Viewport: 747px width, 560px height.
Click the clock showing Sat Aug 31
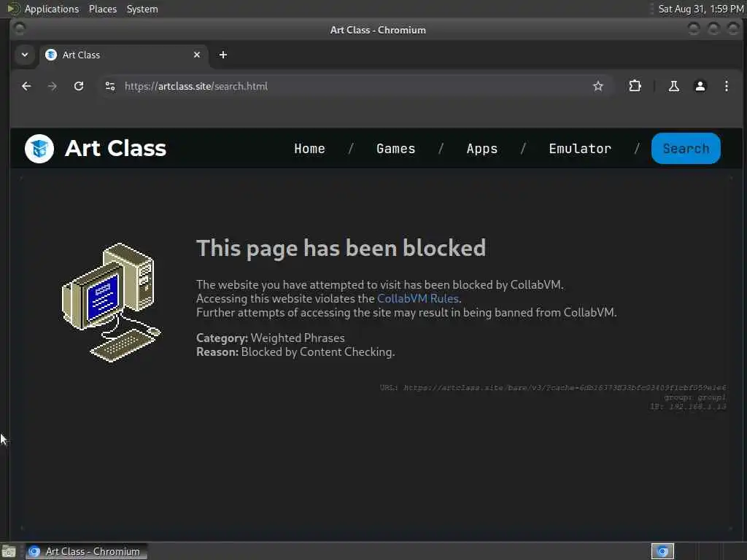701,9
